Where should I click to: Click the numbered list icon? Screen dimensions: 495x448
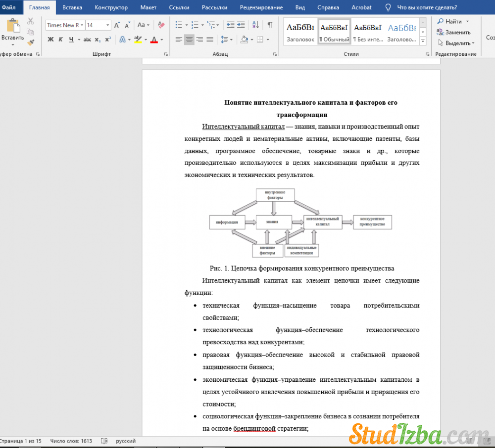(195, 25)
